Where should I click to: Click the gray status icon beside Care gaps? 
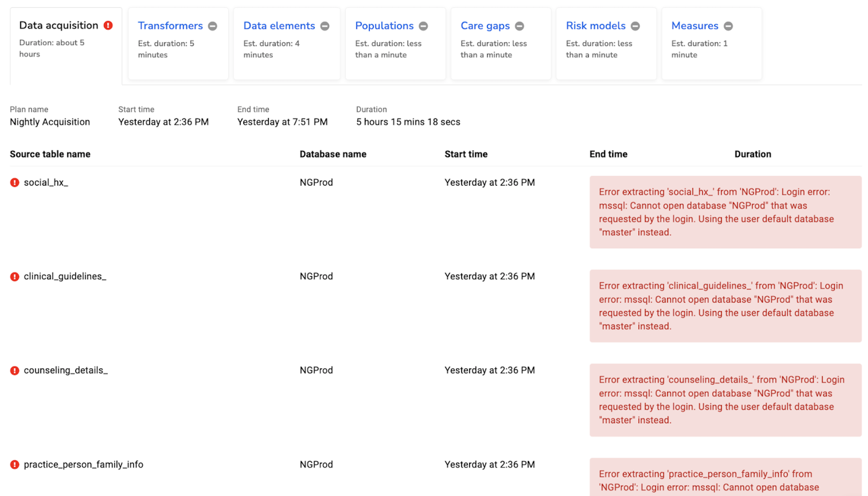click(520, 26)
